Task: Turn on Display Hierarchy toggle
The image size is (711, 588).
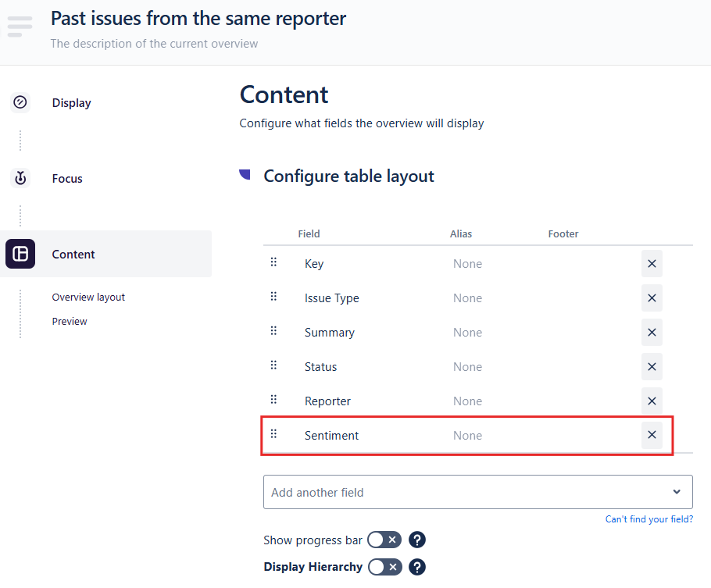Action: (384, 567)
